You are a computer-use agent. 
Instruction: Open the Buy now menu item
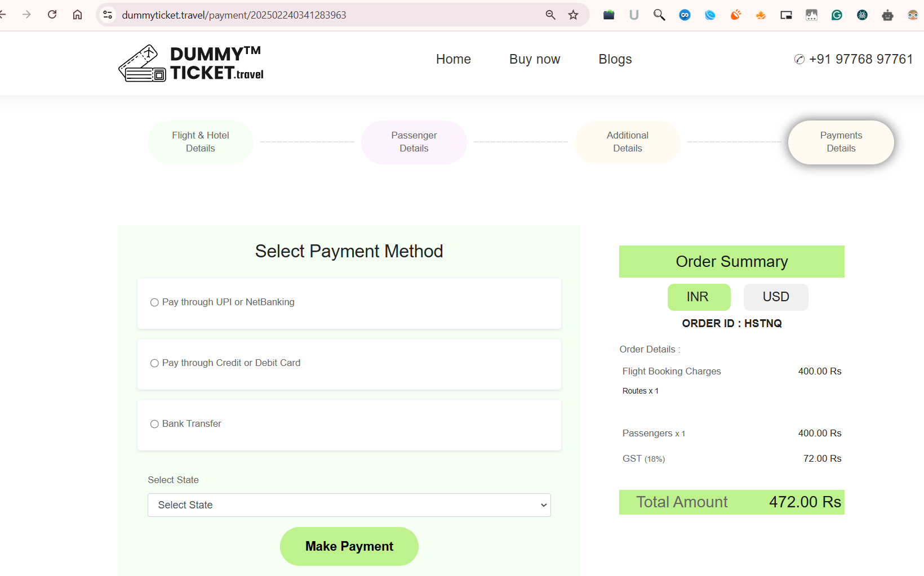(534, 59)
